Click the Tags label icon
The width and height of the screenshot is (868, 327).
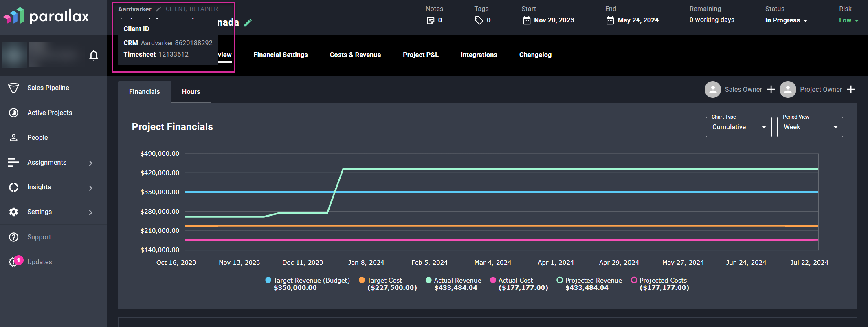coord(479,20)
